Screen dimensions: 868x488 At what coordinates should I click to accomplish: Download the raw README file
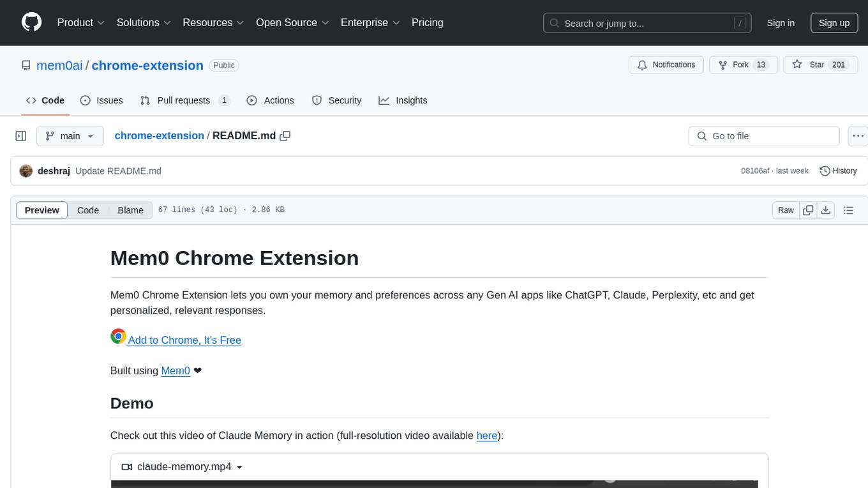pyautogui.click(x=825, y=210)
